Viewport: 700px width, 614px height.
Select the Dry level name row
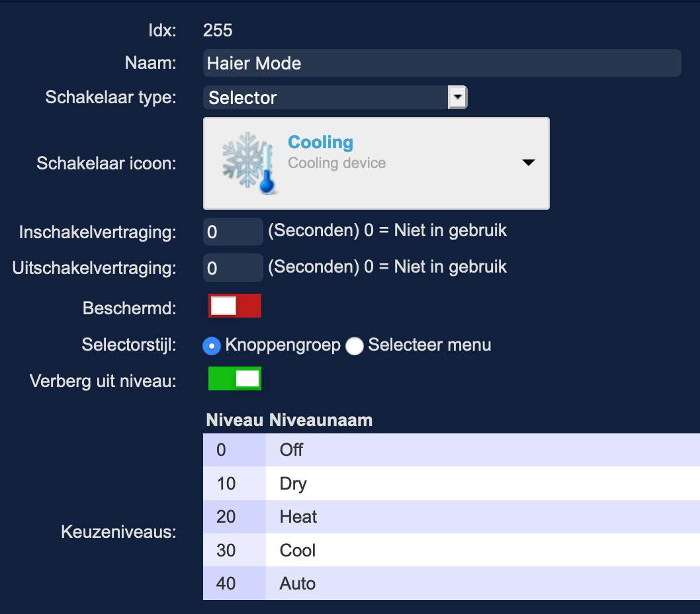point(483,483)
